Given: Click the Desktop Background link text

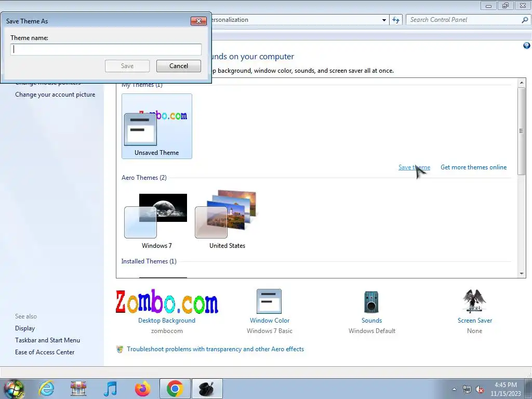Looking at the screenshot, I should coord(167,320).
